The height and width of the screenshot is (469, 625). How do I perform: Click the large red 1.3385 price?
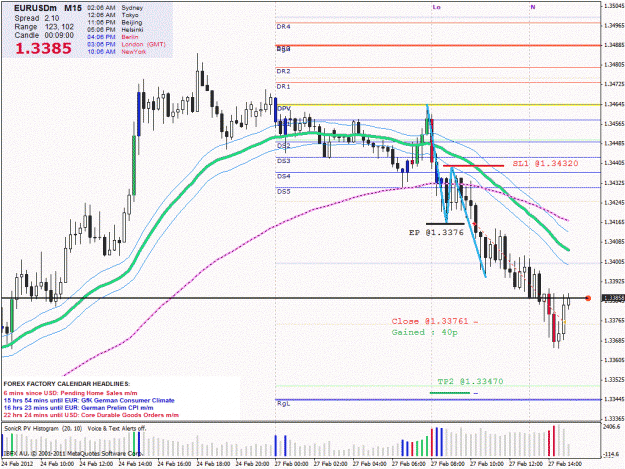tap(43, 48)
